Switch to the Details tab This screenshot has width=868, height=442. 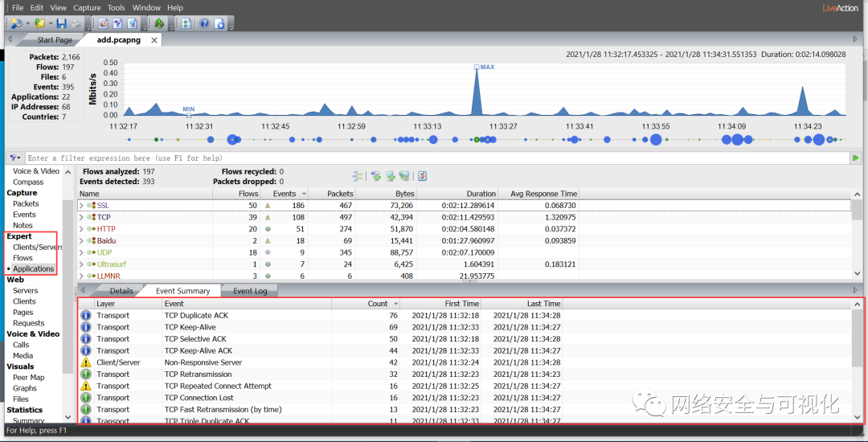pos(121,290)
